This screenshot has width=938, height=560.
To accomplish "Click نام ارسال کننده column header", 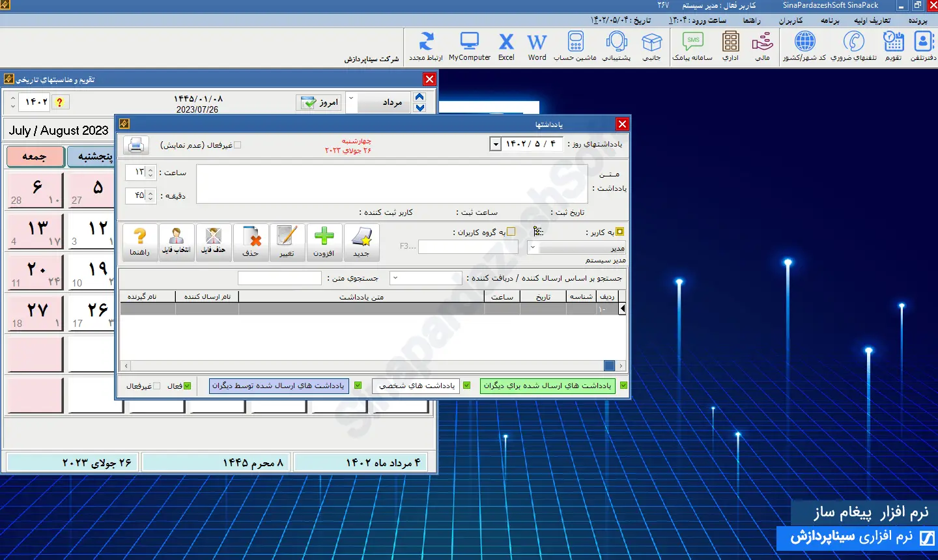I will (207, 297).
